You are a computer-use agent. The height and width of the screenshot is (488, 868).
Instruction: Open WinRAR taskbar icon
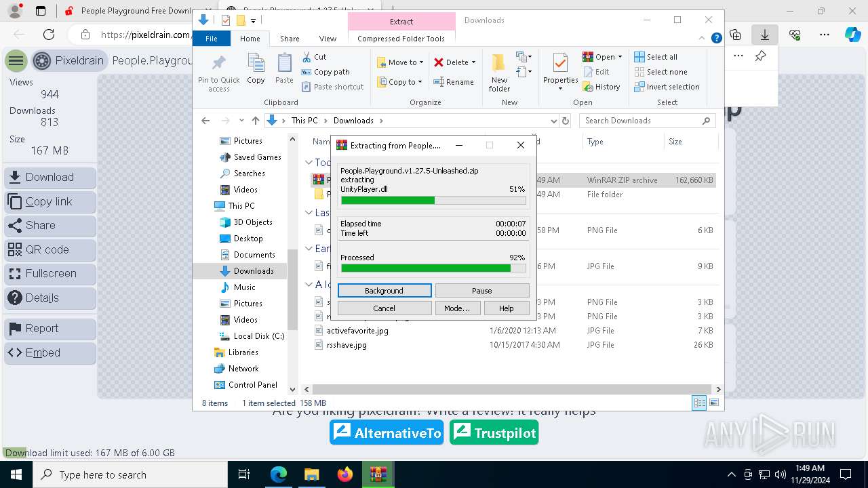[x=378, y=474]
